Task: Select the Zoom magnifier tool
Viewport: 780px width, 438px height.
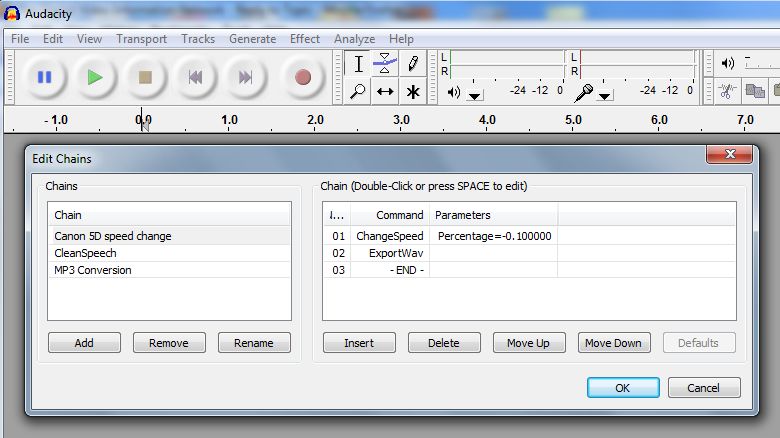Action: coord(358,91)
